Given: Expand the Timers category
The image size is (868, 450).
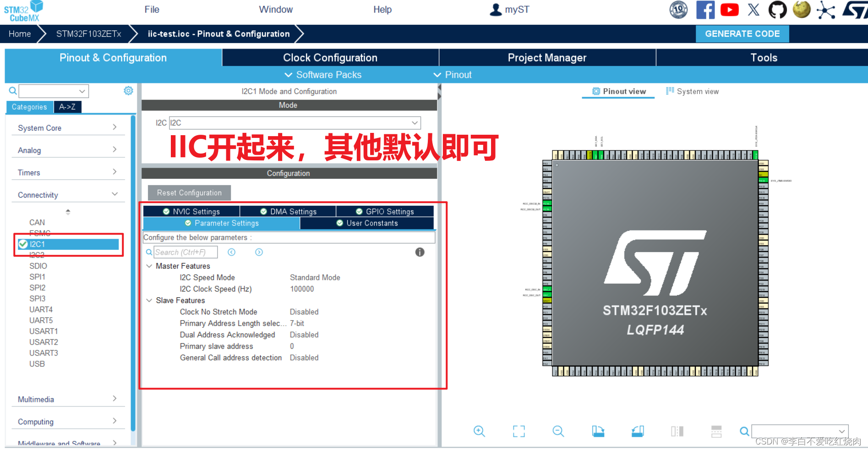Looking at the screenshot, I should (x=68, y=173).
